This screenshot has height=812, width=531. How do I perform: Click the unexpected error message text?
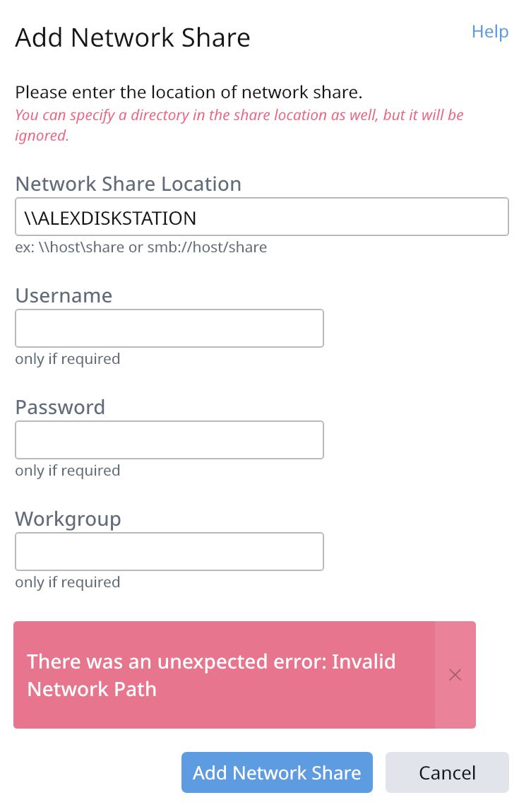pos(211,675)
